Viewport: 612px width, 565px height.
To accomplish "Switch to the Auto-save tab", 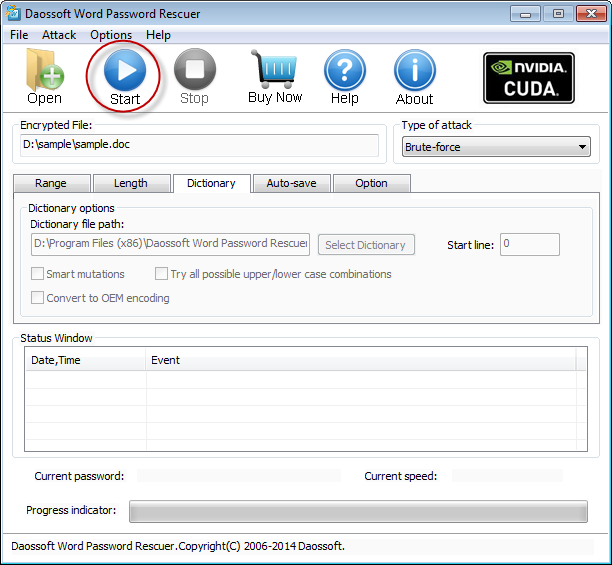I will tap(292, 183).
